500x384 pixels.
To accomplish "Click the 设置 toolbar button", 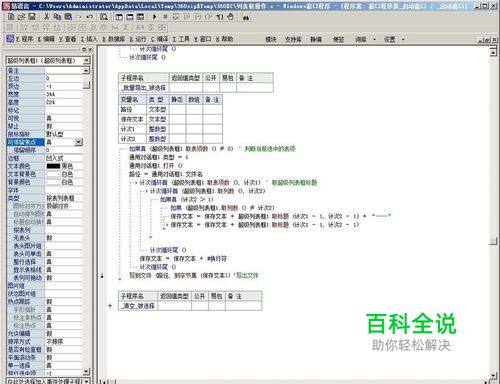I will pos(389,39).
